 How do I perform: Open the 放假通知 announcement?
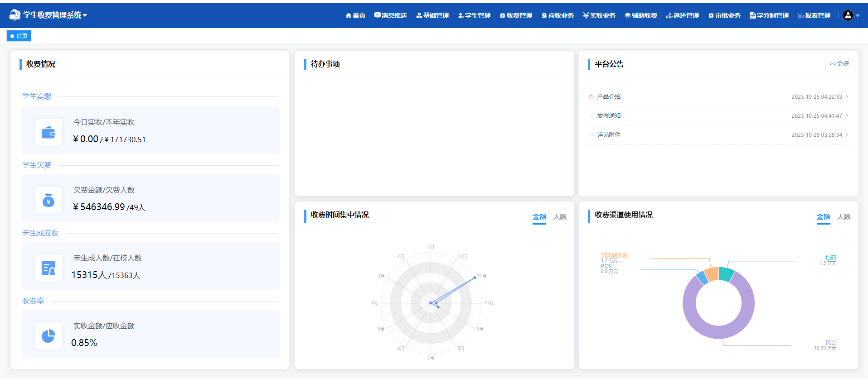coord(609,115)
